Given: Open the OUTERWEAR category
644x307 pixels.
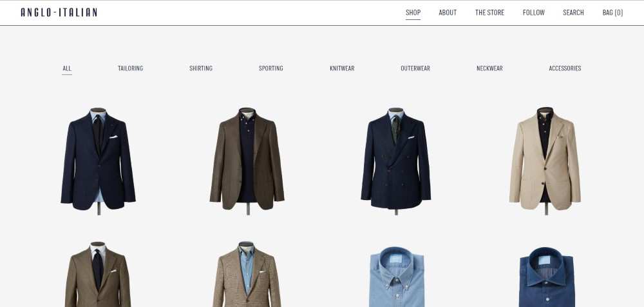Looking at the screenshot, I should click(x=415, y=68).
